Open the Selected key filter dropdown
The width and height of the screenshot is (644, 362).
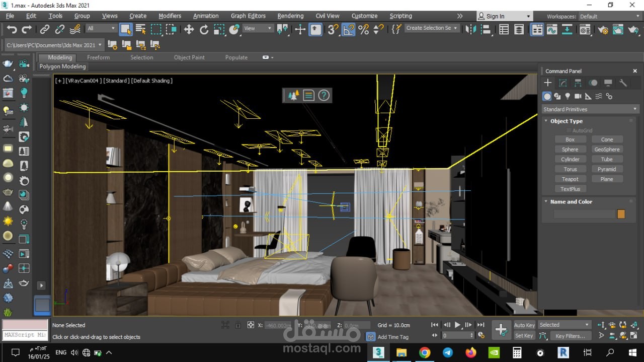coord(564,325)
